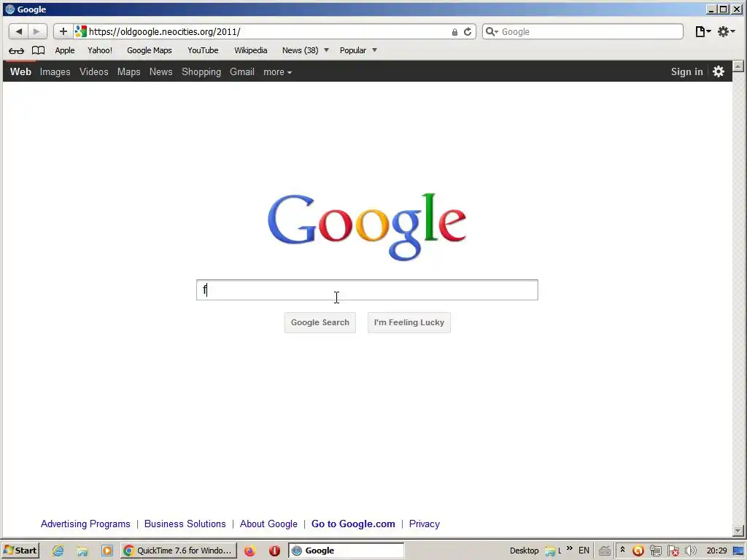Click the Sign in link
This screenshot has width=747, height=560.
686,71
